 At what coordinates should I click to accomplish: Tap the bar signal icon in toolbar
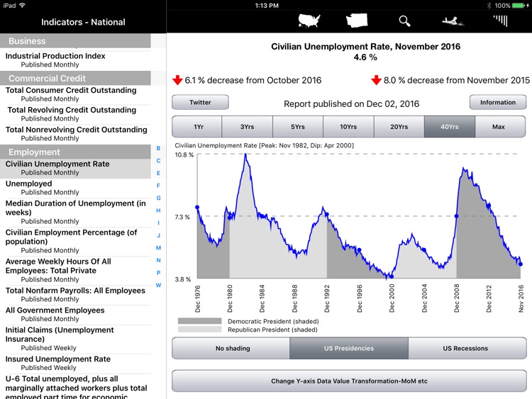(x=500, y=21)
